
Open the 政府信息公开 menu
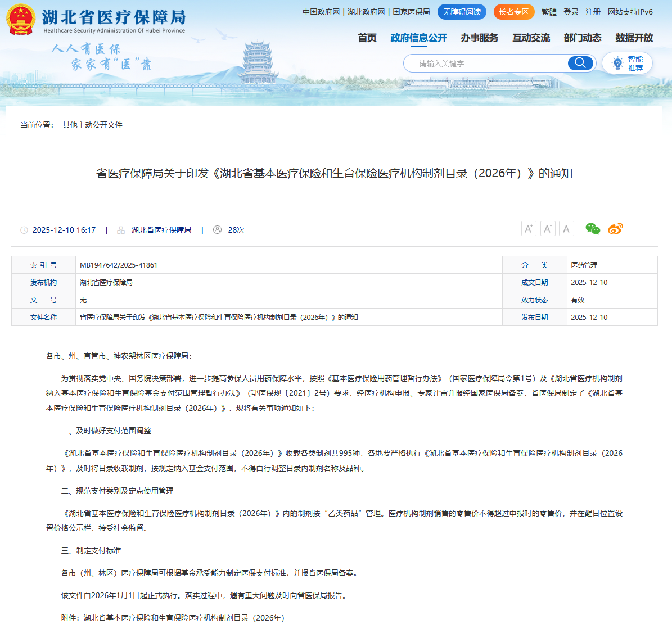coord(418,38)
